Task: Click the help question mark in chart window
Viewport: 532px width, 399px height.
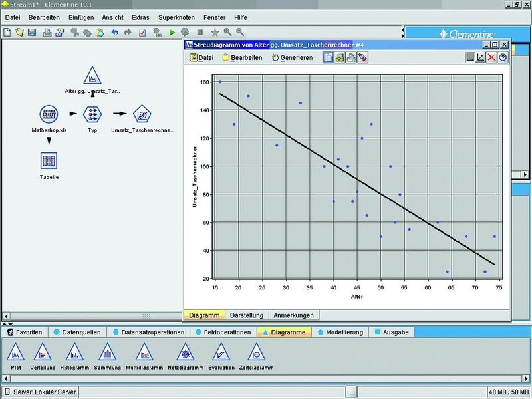Action: (x=503, y=57)
